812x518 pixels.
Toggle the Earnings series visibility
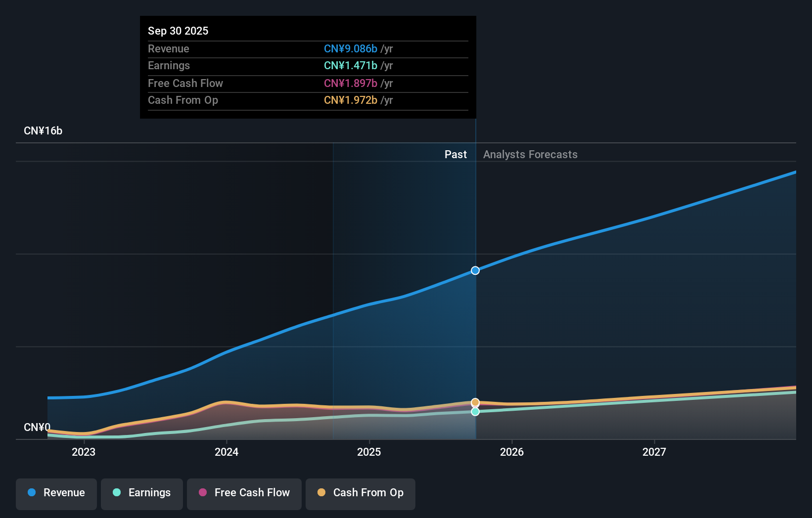141,493
